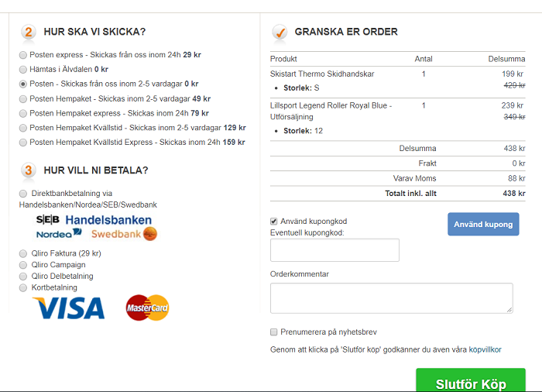Choose Hämtas i Älvdalen pickup option
The width and height of the screenshot is (542, 392).
click(23, 70)
